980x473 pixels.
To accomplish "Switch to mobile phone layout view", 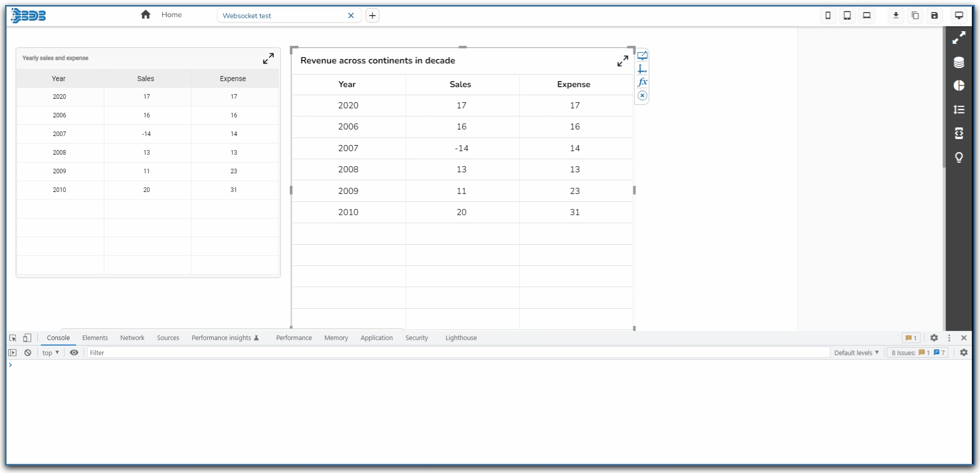I will tap(828, 16).
